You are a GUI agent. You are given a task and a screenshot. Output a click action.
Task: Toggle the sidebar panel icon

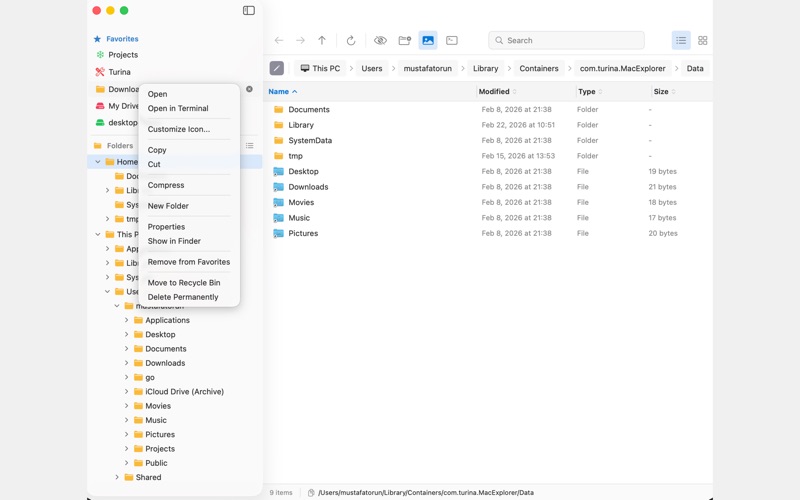click(x=248, y=11)
